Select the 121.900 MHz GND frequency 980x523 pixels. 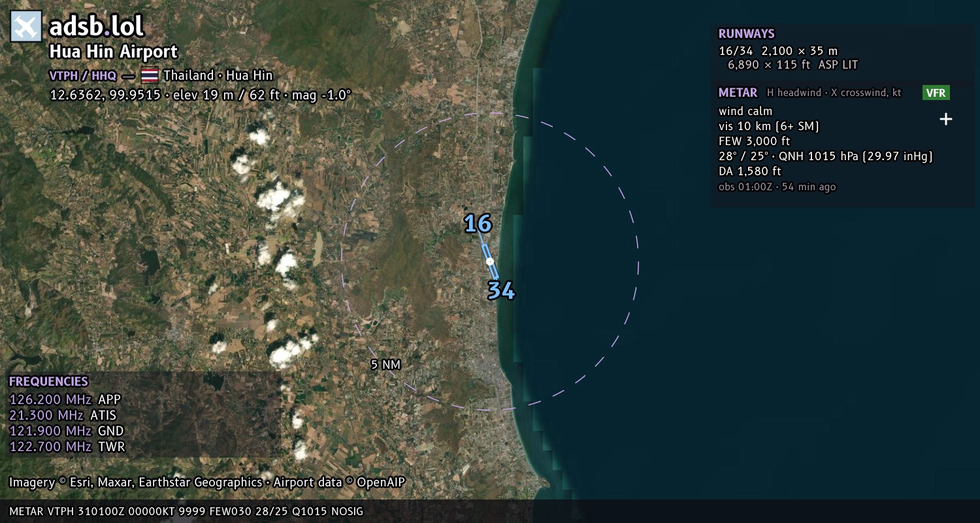coord(66,431)
